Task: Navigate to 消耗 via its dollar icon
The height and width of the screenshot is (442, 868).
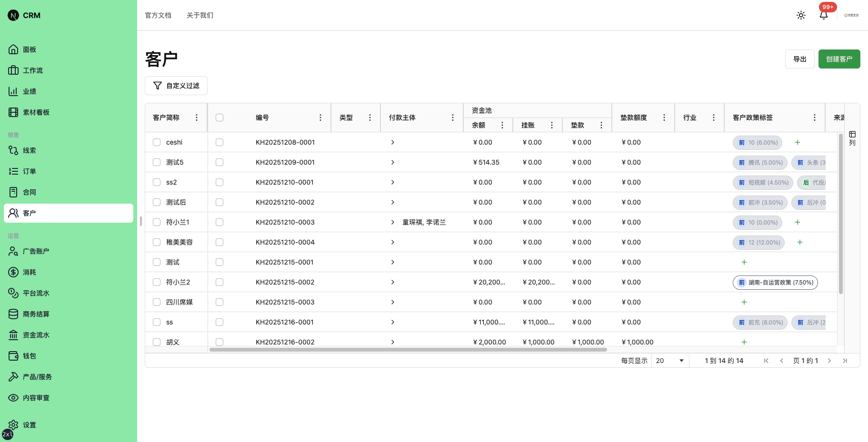Action: [x=13, y=272]
